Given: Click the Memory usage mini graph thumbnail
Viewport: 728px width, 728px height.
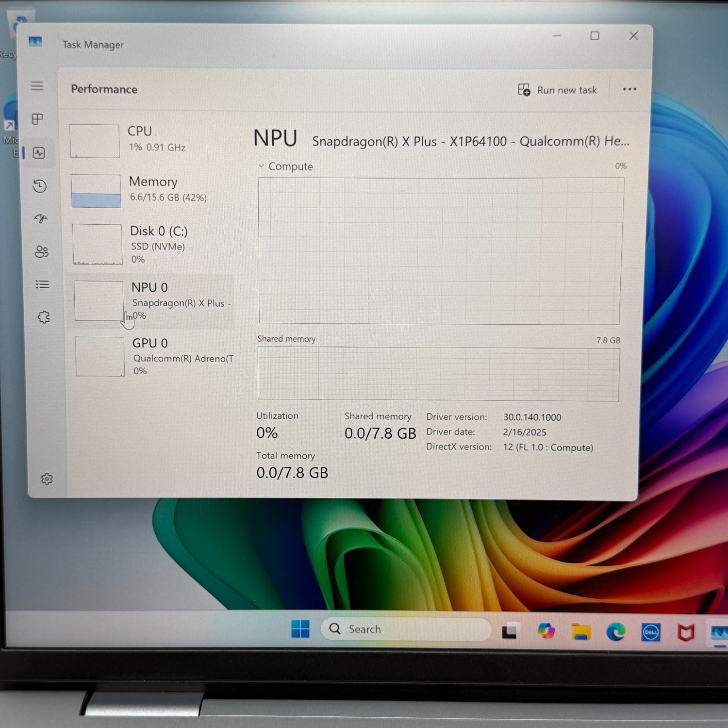Looking at the screenshot, I should point(96,191).
